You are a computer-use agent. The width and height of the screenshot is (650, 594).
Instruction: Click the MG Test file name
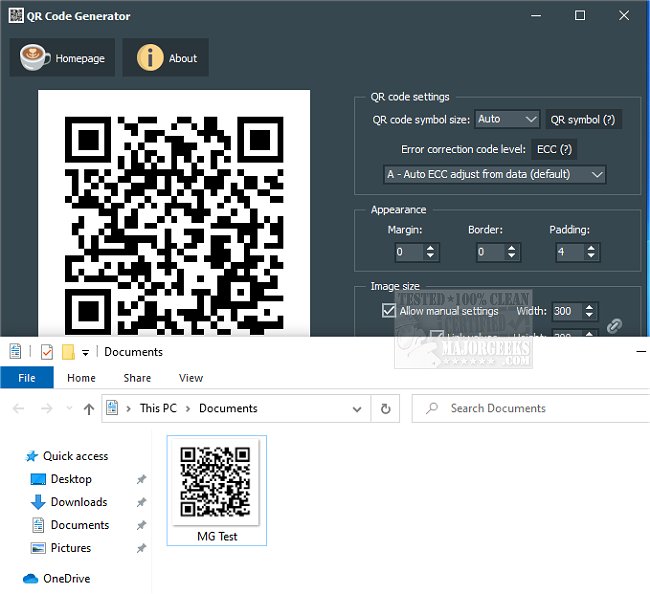click(x=217, y=536)
